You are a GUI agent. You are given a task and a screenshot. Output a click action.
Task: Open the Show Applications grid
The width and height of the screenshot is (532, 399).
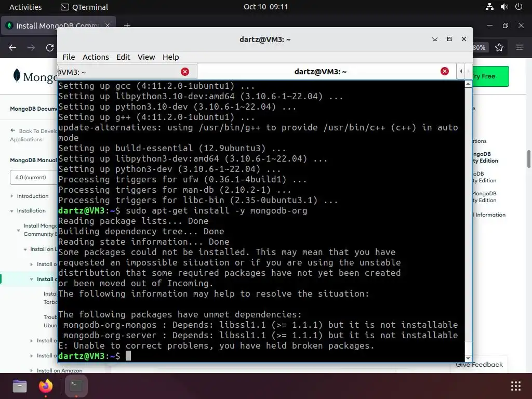click(516, 386)
